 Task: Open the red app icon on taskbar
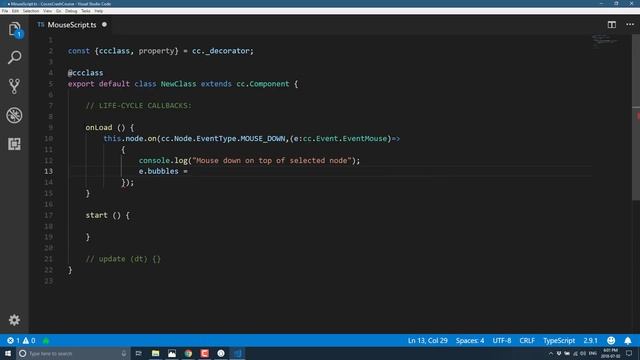tap(204, 353)
